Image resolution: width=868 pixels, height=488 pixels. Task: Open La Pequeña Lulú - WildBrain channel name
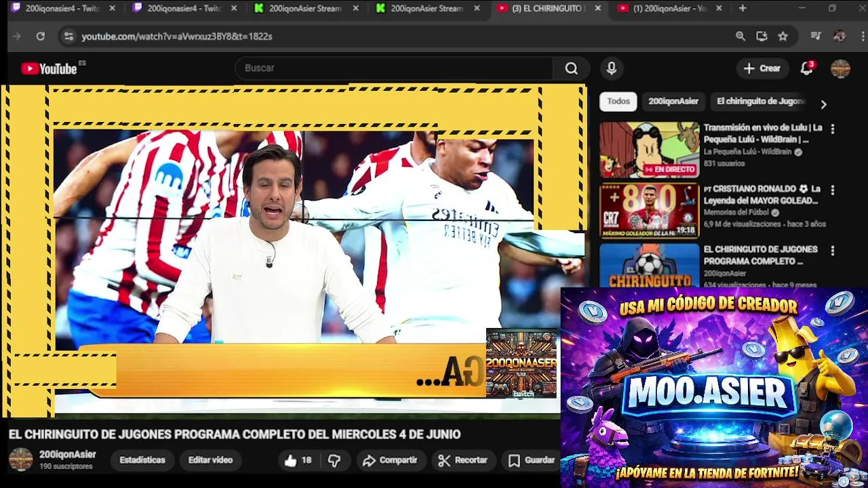tap(747, 152)
